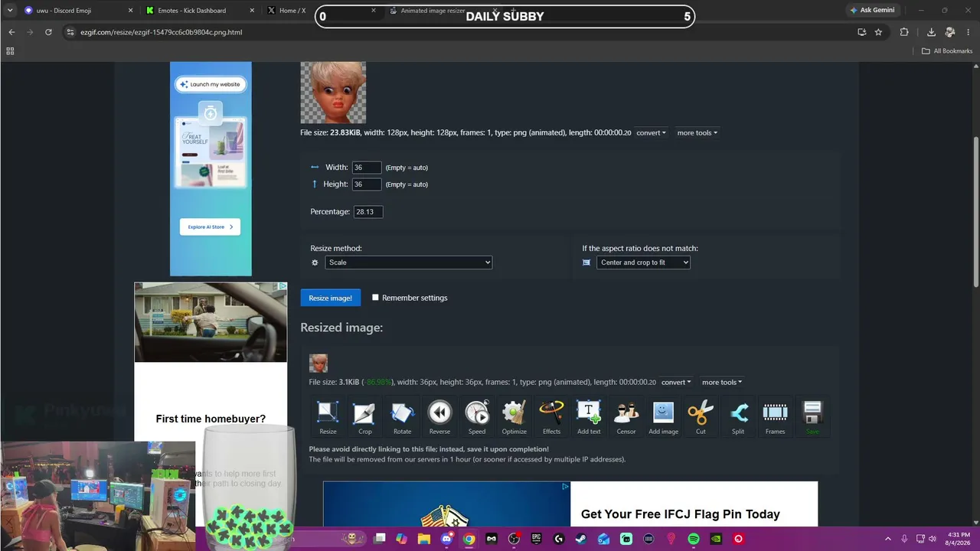Image resolution: width=980 pixels, height=551 pixels.
Task: Open the Chrome tab search dropdown
Action: tap(10, 10)
